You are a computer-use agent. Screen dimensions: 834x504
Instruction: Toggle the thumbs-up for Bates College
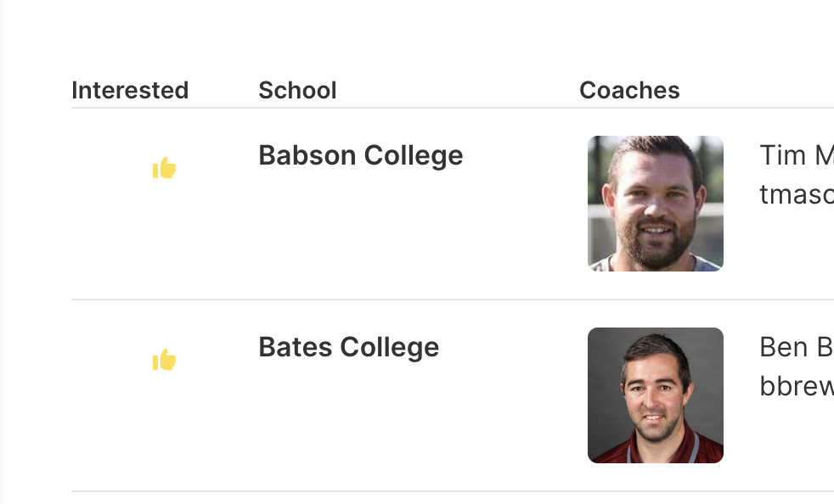click(x=164, y=361)
